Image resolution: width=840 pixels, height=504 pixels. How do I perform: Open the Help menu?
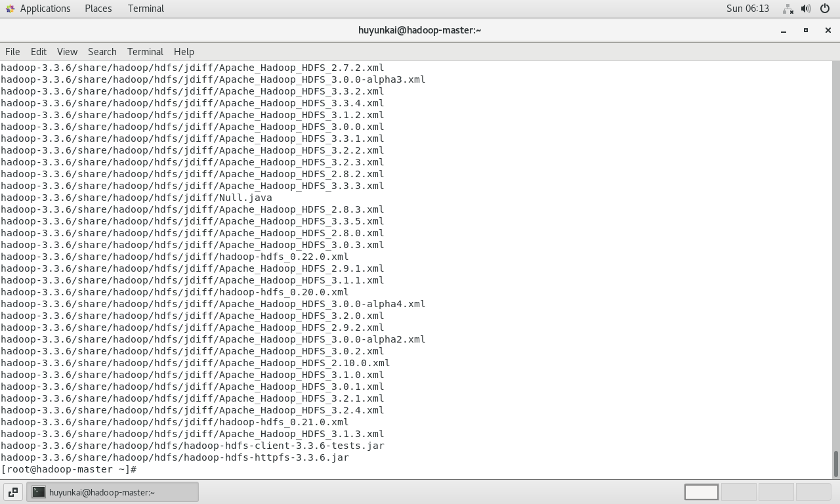[x=184, y=52]
